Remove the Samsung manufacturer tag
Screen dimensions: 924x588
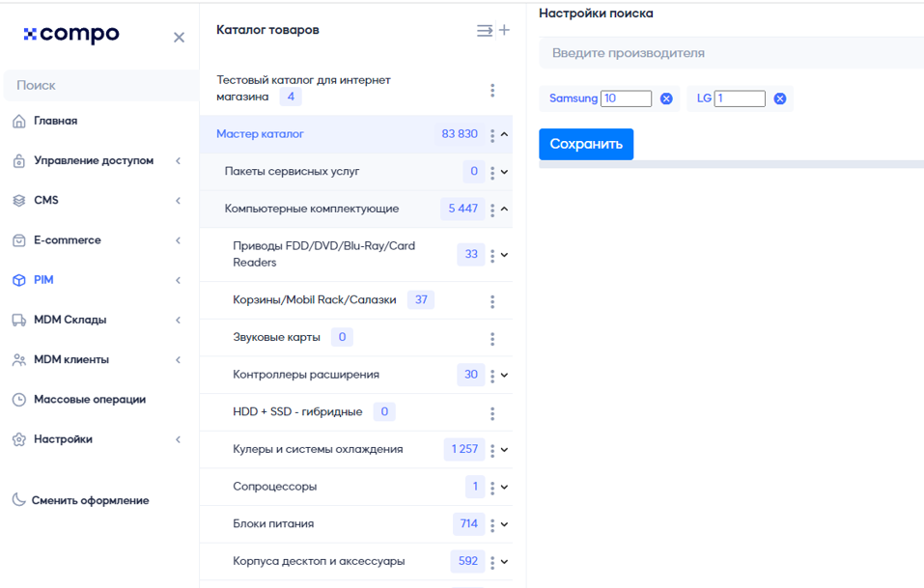[666, 98]
